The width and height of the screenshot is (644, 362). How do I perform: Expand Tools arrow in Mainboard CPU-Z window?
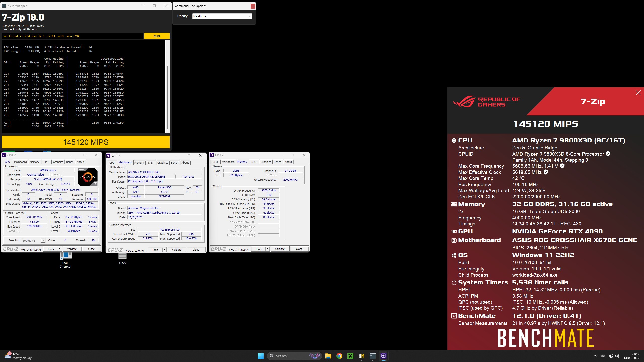click(x=164, y=250)
